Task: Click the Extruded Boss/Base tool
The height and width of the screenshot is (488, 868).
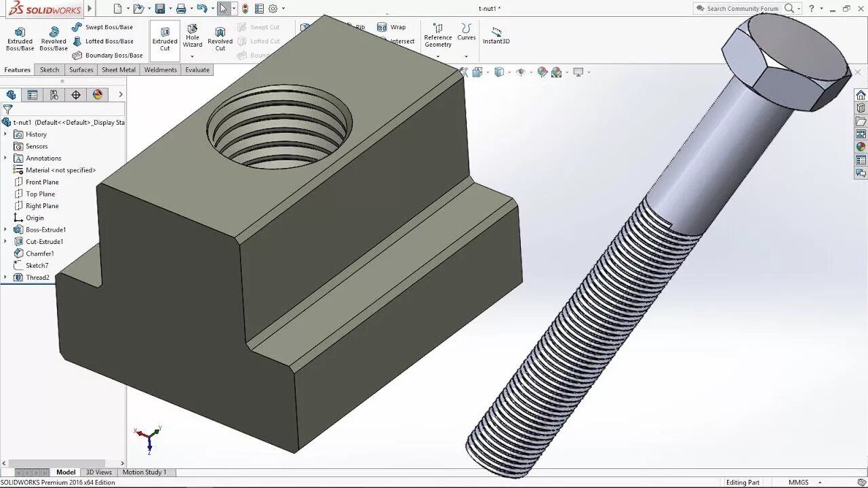Action: [20, 39]
